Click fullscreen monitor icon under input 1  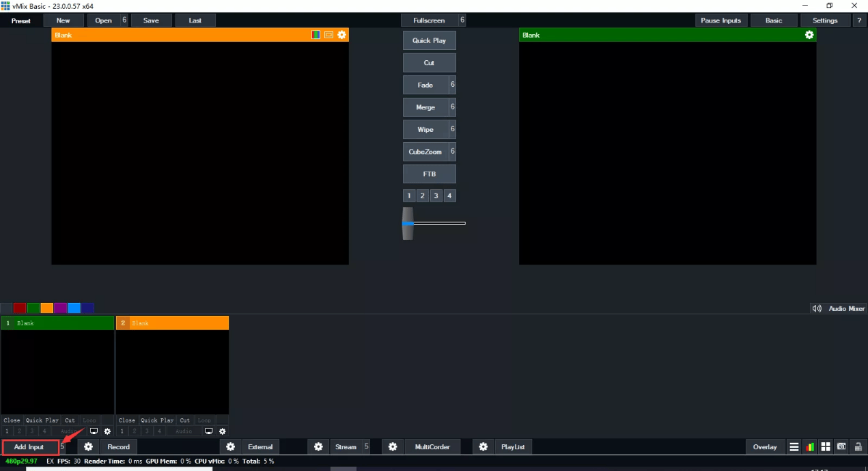[94, 431]
